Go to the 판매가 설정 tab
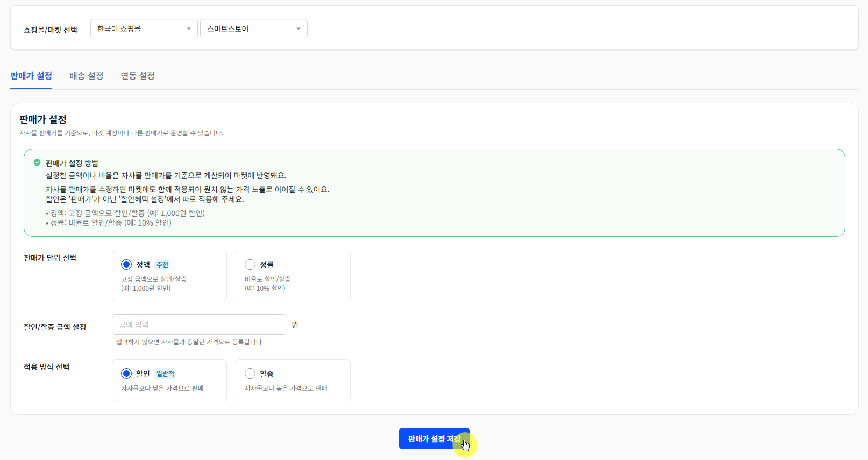The height and width of the screenshot is (460, 868). [31, 76]
